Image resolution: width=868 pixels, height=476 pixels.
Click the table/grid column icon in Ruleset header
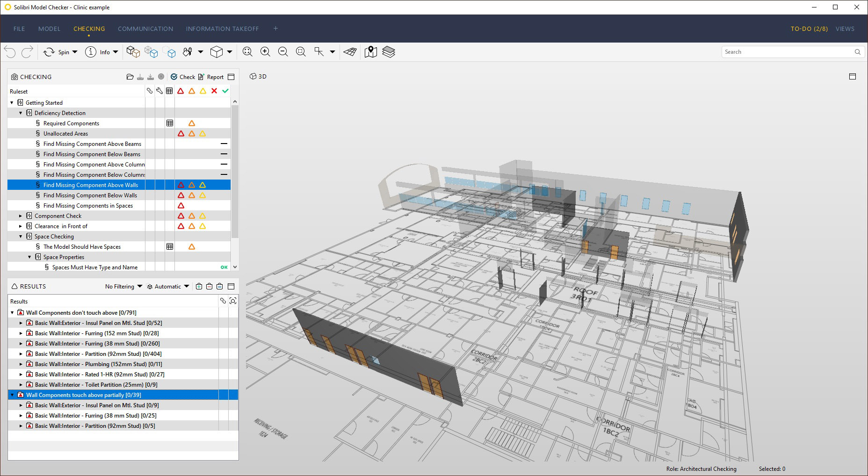169,91
